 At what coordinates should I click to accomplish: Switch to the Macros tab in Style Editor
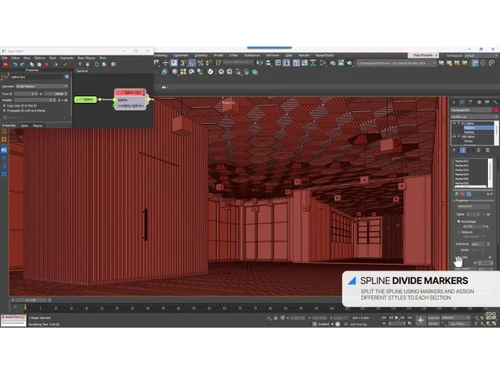[38, 126]
